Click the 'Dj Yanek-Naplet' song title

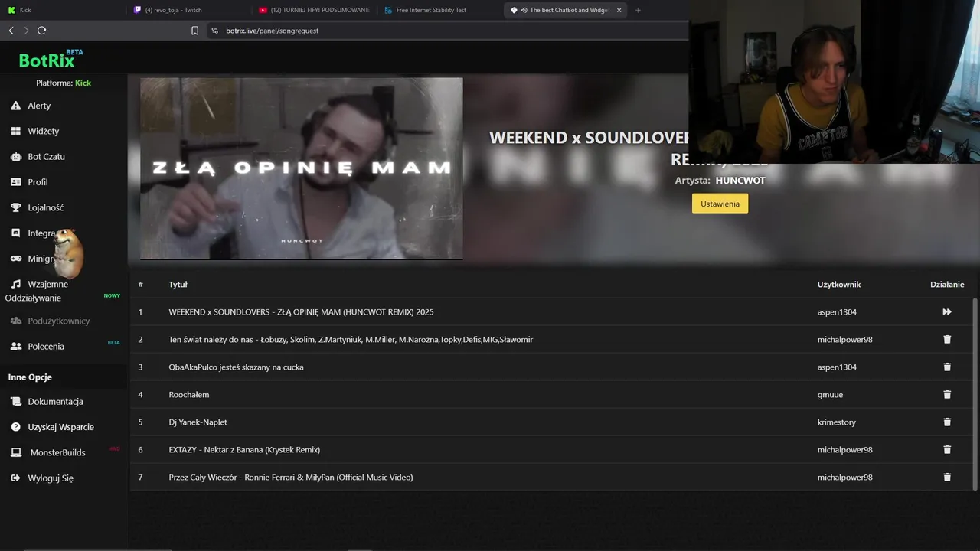point(198,422)
